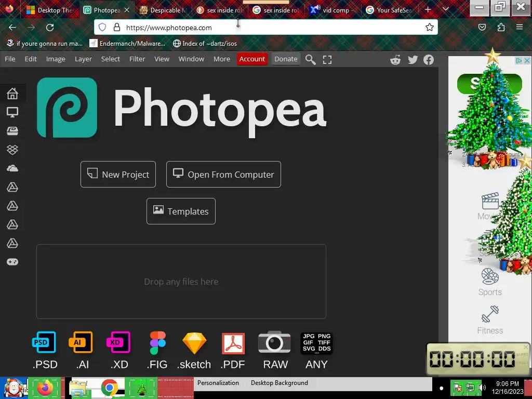Viewport: 532px width, 399px height.
Task: Switch to the Desktop Themes tab
Action: point(50,10)
